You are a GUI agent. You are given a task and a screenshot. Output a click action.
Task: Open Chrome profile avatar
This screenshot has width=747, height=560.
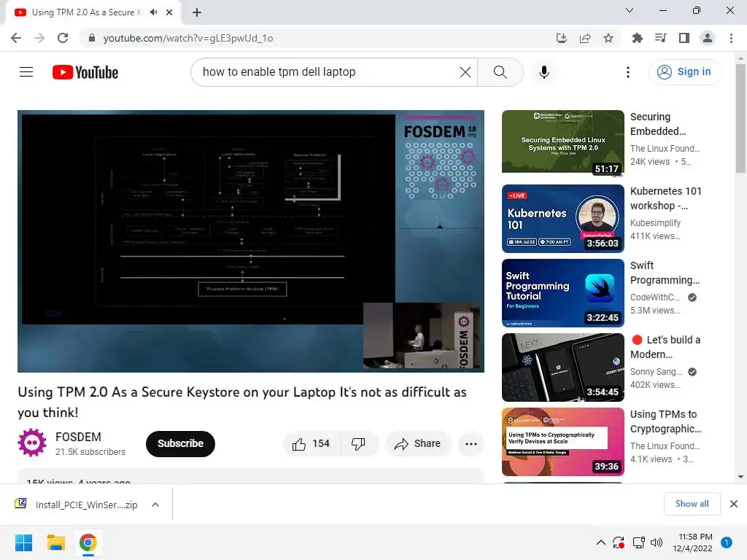(708, 38)
